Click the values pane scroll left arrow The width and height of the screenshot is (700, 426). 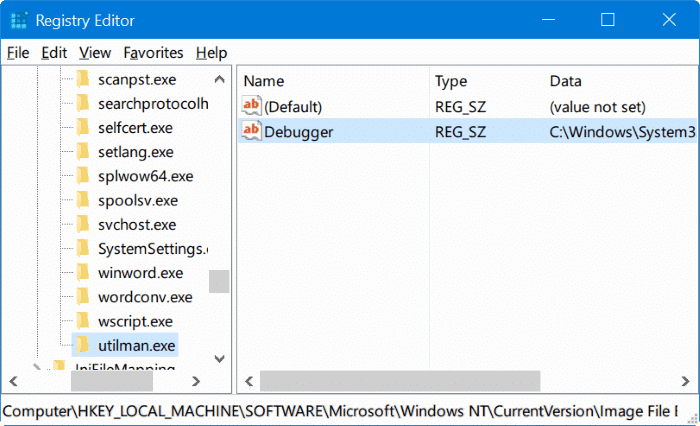(x=249, y=381)
